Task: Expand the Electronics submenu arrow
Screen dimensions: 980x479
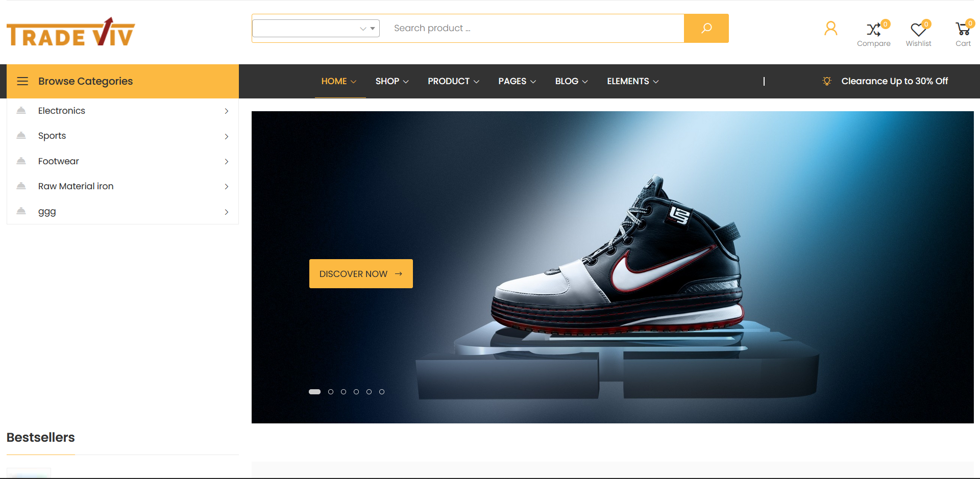Action: click(227, 111)
